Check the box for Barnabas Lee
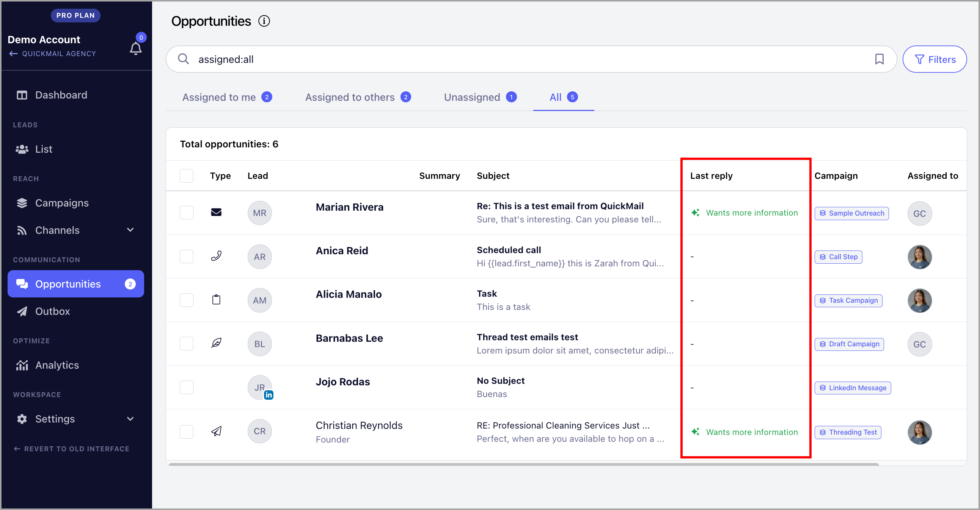980x510 pixels. tap(187, 344)
